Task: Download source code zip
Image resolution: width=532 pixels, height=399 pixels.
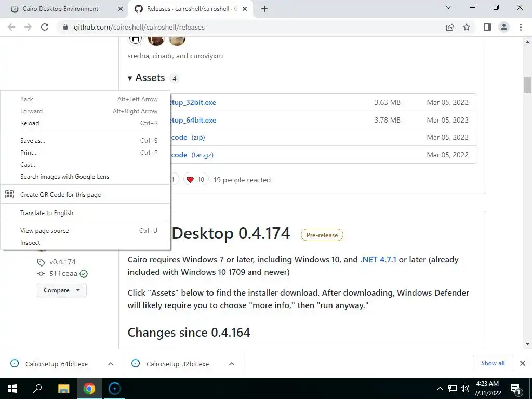Action: pos(188,137)
